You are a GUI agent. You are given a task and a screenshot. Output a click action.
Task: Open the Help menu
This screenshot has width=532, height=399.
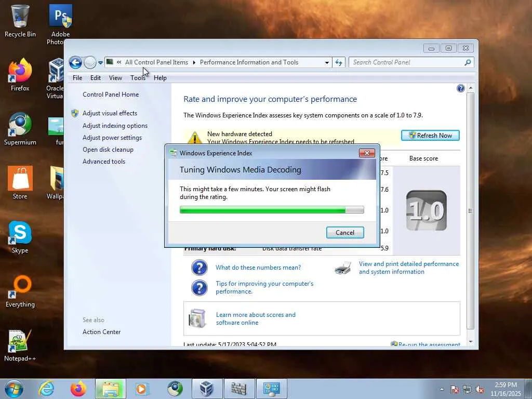click(x=160, y=78)
